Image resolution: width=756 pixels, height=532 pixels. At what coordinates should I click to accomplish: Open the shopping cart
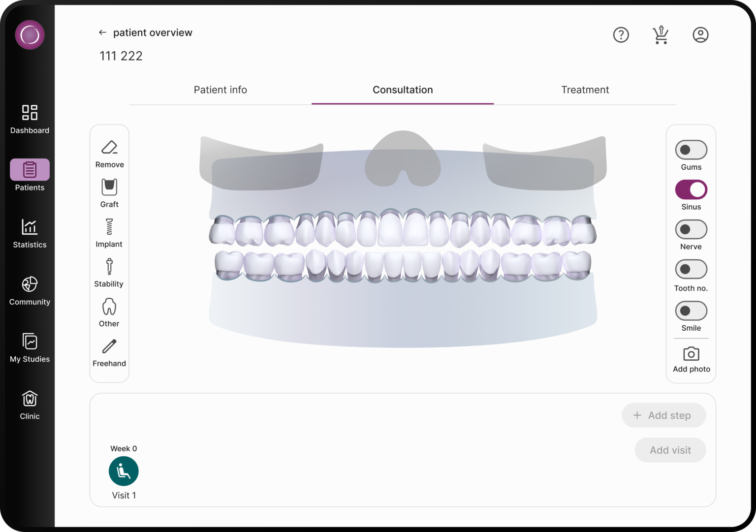[661, 34]
